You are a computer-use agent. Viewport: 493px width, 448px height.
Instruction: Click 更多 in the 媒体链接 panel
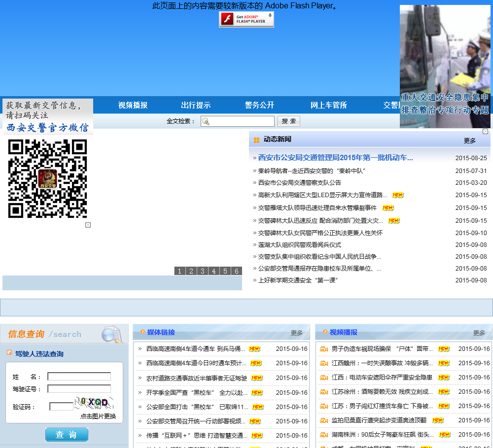tap(296, 333)
